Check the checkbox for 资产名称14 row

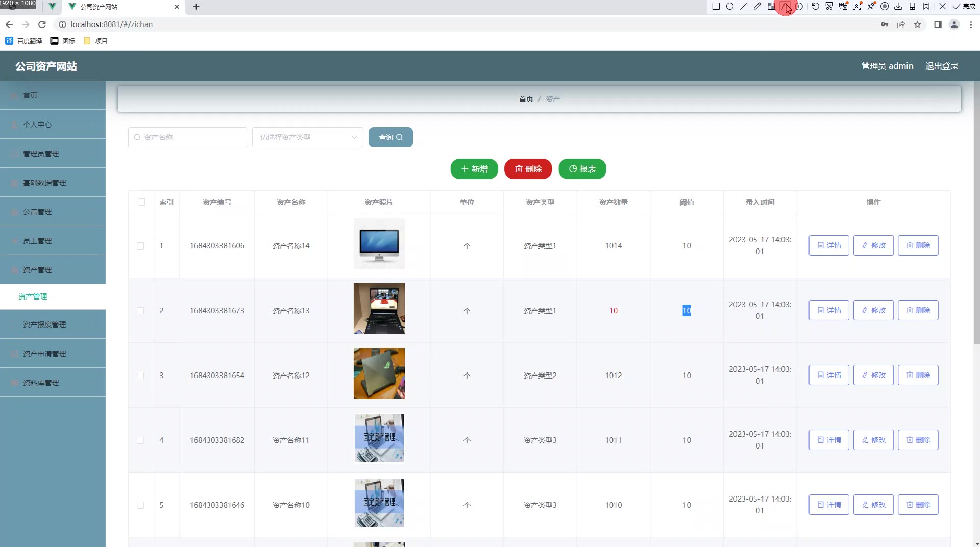(140, 246)
